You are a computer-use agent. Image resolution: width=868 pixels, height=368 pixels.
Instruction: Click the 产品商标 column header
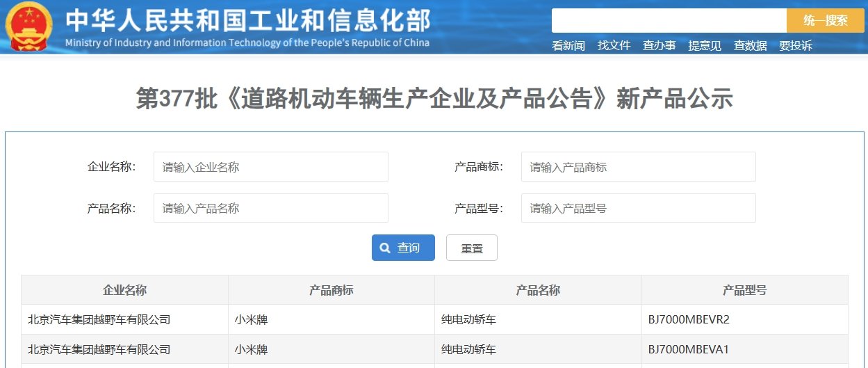[331, 290]
